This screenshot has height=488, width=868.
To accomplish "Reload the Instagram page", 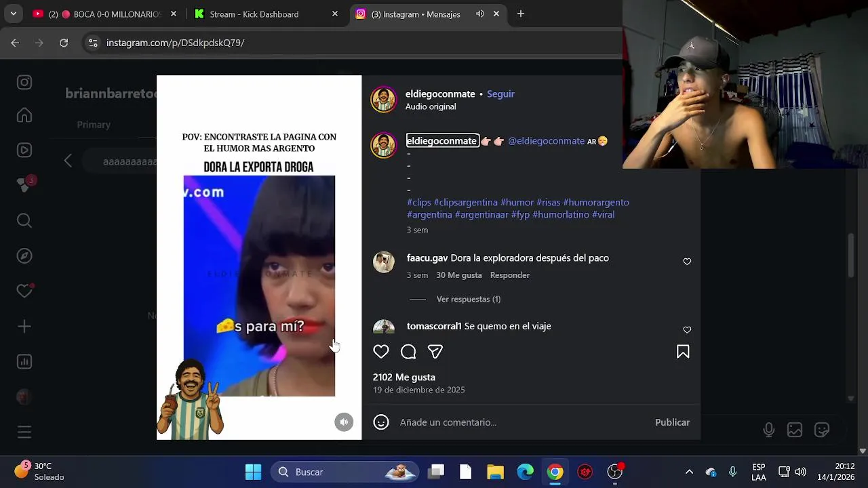I will 64,43.
